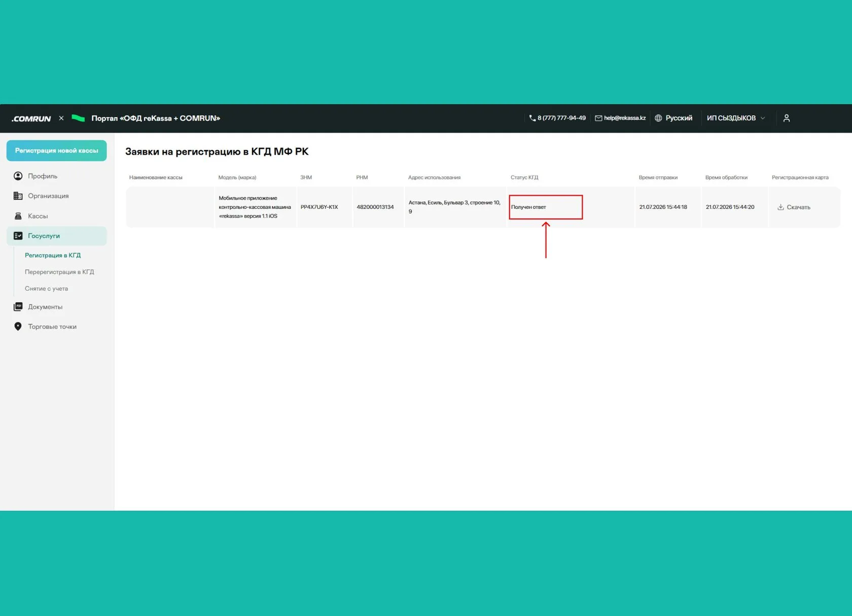
Task: Collapse the Госуслуги menu group
Action: tap(57, 236)
